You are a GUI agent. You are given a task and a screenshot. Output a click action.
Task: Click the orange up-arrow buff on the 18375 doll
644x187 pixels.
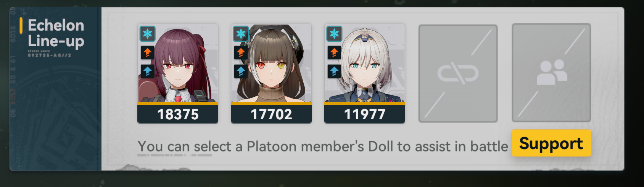(147, 52)
